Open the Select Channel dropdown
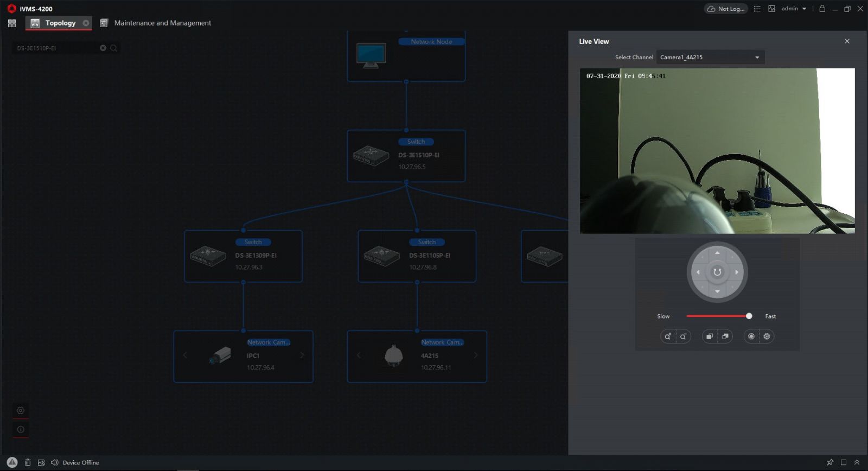The width and height of the screenshot is (868, 471). click(710, 58)
